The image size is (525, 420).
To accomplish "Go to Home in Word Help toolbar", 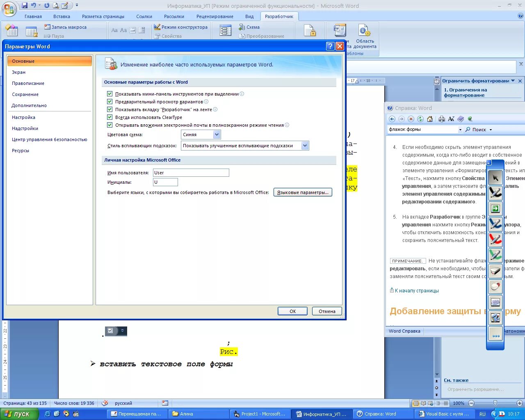I will tap(430, 119).
